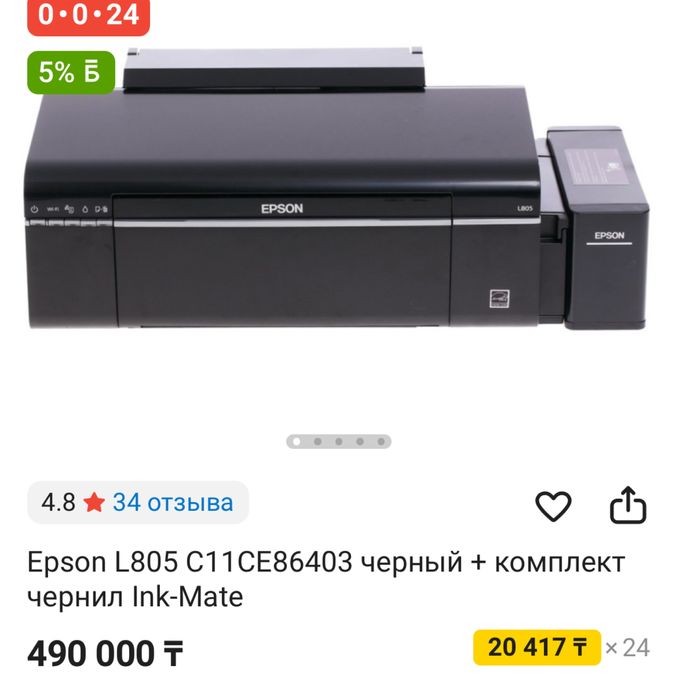The width and height of the screenshot is (678, 699).
Task: Tap the printer control panel icons in photo
Action: pos(69,209)
